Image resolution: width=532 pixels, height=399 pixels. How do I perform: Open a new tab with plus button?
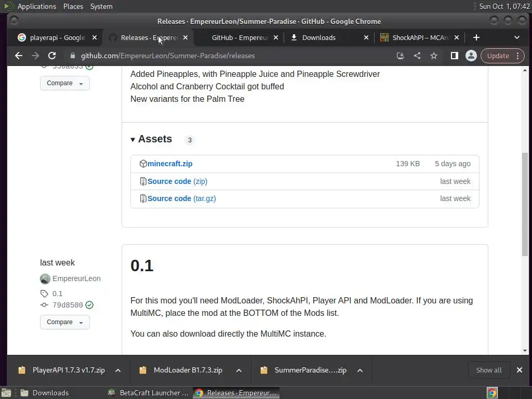(x=476, y=37)
